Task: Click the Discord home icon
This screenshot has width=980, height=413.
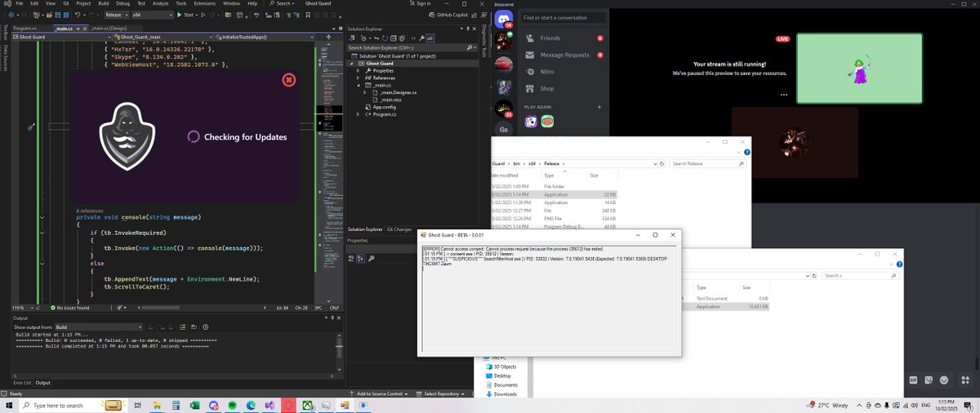Action: (x=504, y=19)
